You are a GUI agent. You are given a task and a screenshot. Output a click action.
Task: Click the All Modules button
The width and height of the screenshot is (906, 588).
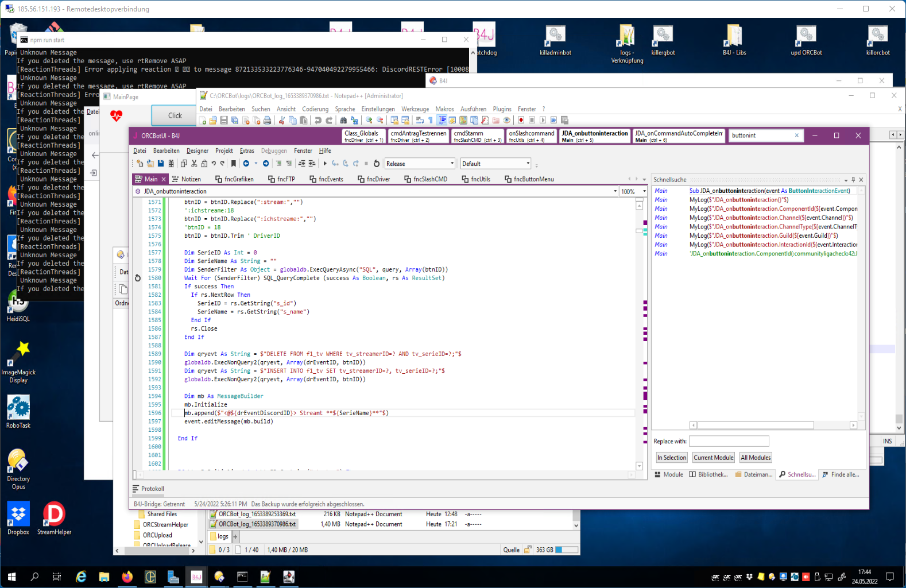(756, 458)
